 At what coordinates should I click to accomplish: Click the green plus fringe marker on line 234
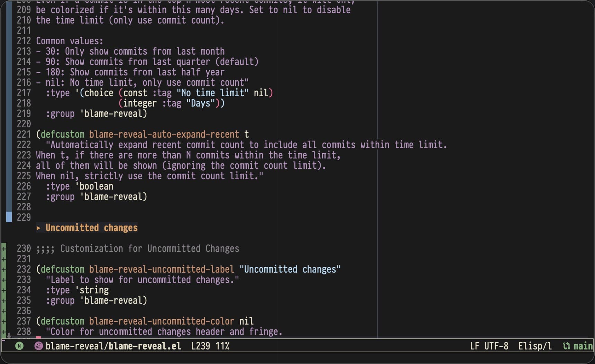click(x=3, y=290)
